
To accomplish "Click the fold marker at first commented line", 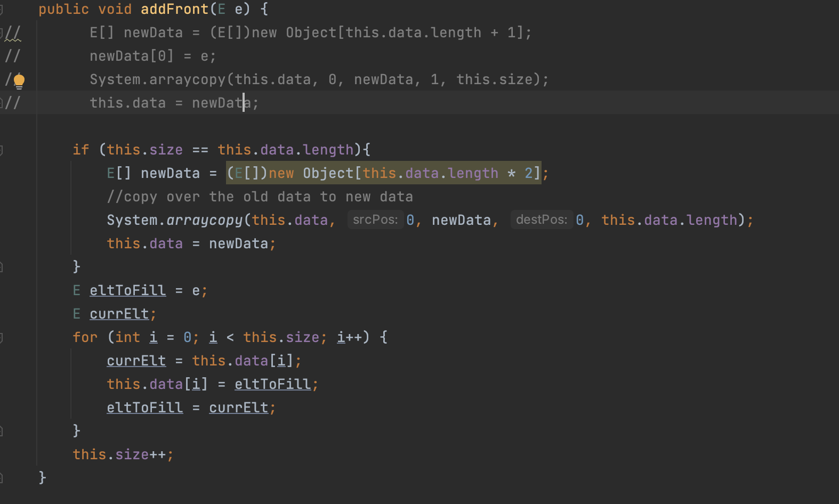I will 2,33.
